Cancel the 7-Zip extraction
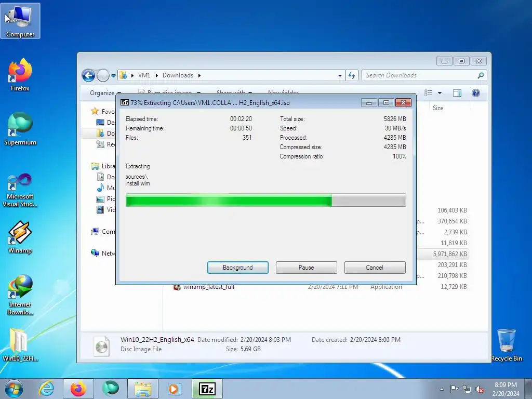 375,268
